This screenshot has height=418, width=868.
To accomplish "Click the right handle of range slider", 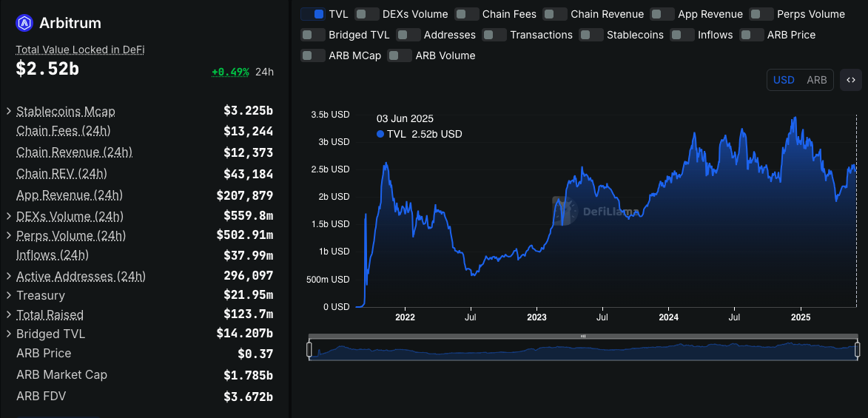I will pos(857,349).
